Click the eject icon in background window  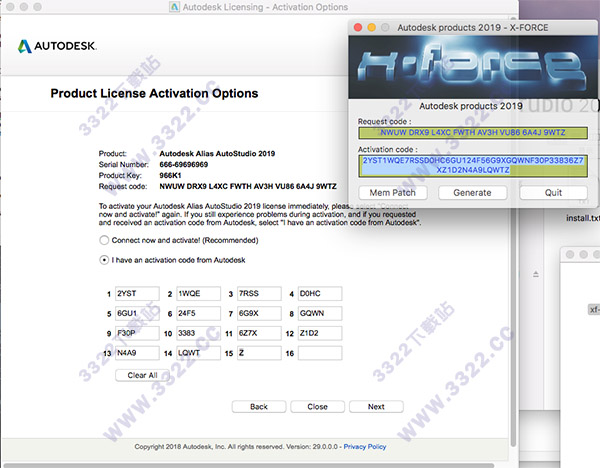(536, 274)
